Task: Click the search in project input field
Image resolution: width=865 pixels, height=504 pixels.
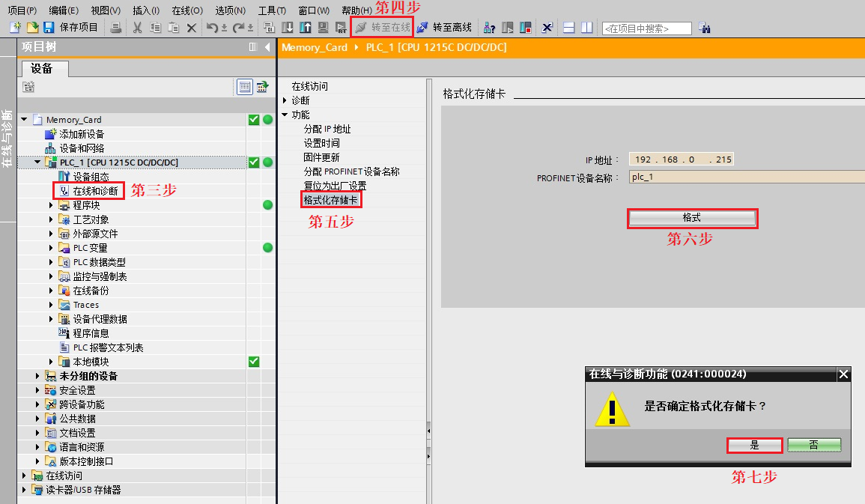Action: click(x=646, y=28)
